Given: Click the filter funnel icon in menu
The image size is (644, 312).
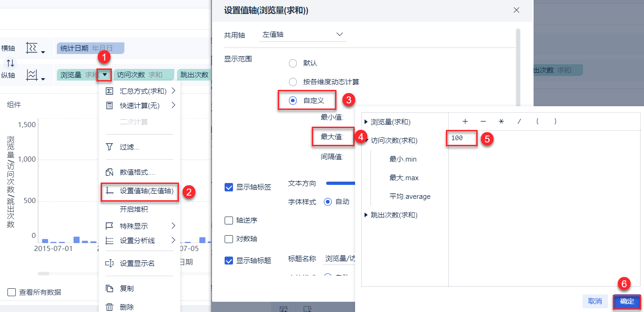Looking at the screenshot, I should (110, 147).
